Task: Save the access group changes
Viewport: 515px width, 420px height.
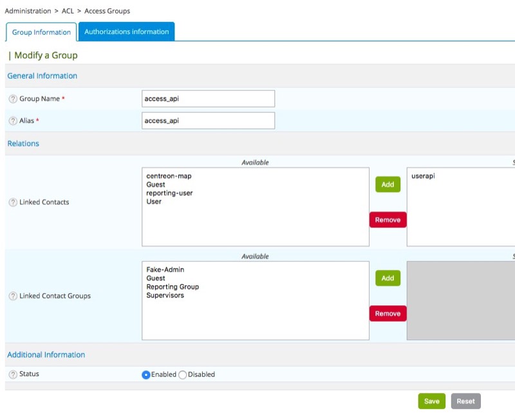Action: point(431,401)
